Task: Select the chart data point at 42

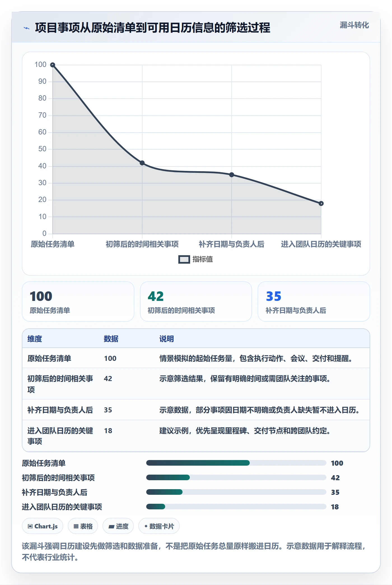Action: point(142,163)
